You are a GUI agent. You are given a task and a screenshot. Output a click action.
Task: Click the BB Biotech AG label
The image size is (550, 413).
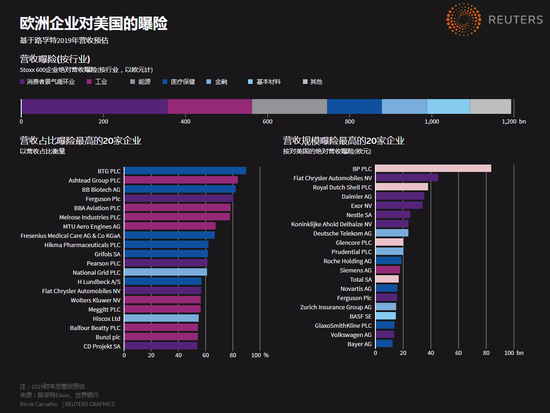pyautogui.click(x=101, y=189)
